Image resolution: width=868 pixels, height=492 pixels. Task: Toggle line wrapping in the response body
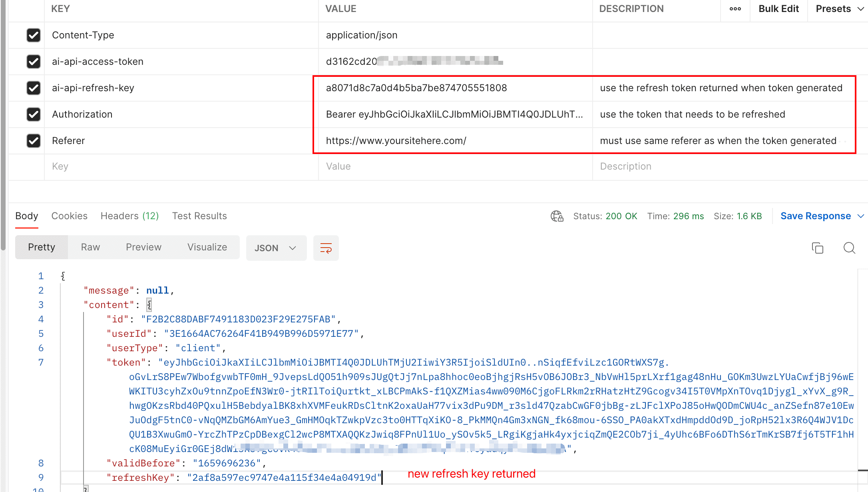point(326,248)
